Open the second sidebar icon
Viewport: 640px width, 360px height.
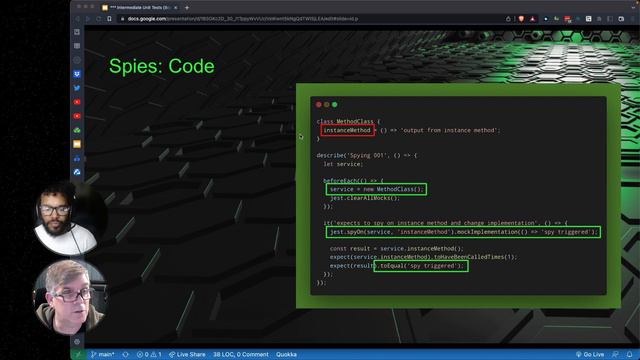coord(77,46)
